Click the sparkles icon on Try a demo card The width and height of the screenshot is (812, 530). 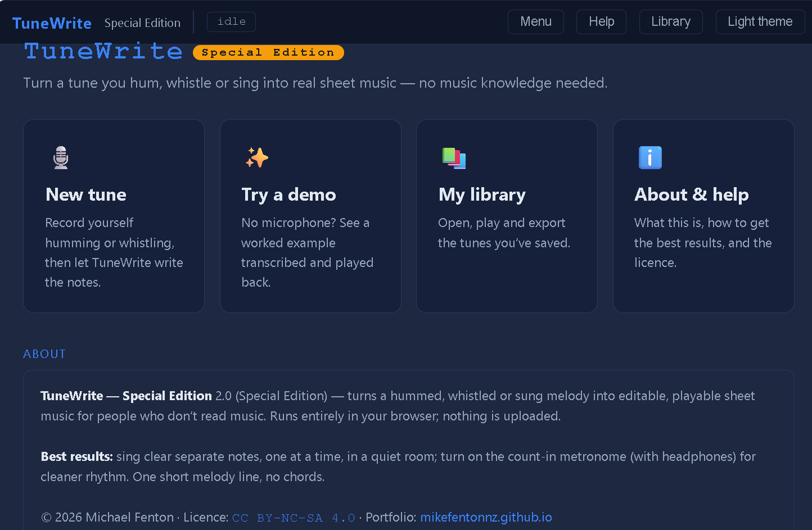pos(257,158)
